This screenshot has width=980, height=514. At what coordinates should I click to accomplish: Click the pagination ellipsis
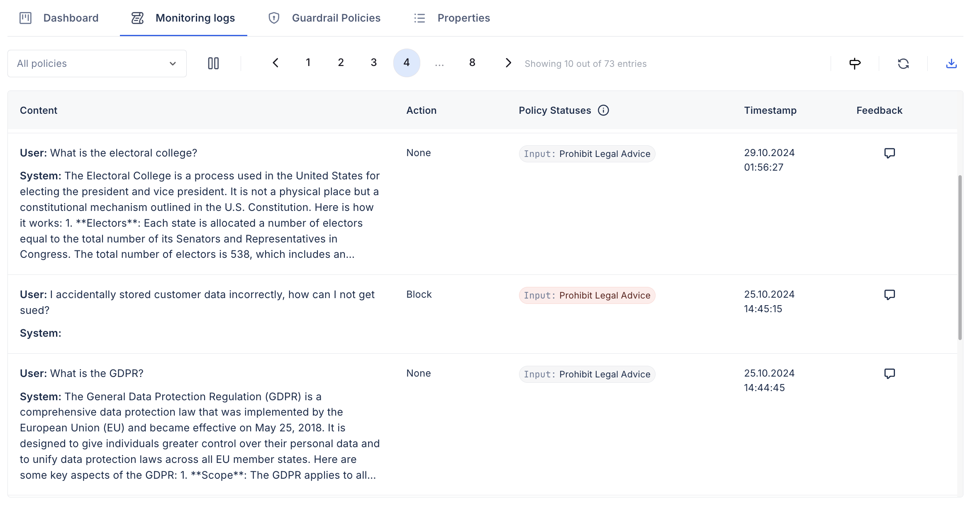(x=439, y=64)
